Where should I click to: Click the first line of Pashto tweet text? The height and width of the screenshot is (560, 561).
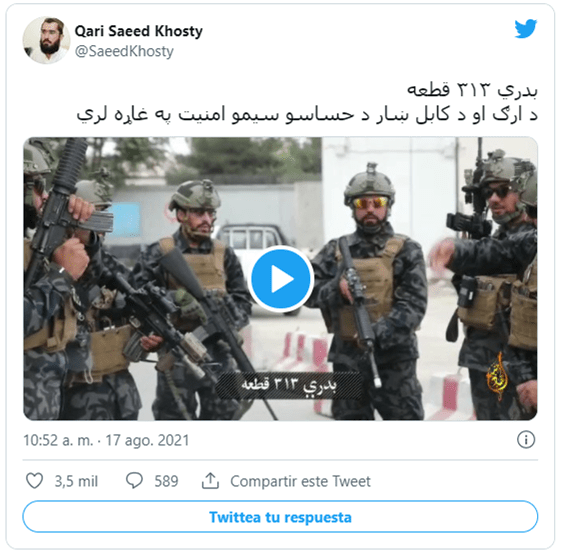click(x=472, y=91)
